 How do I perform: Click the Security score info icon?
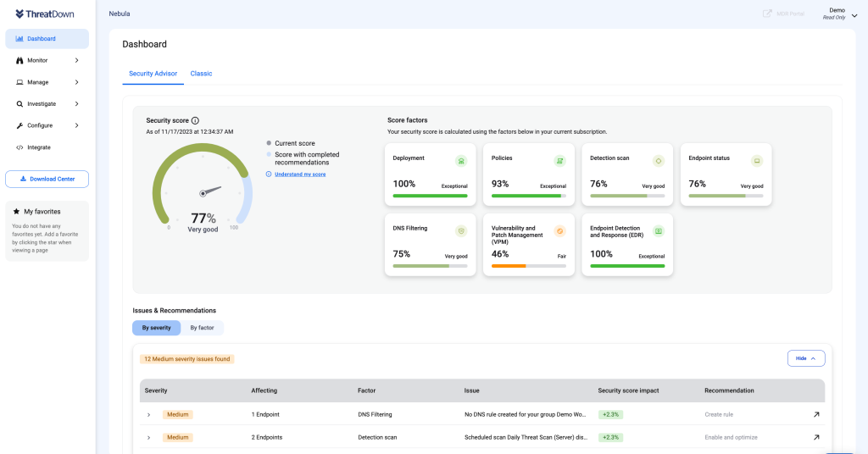(195, 120)
